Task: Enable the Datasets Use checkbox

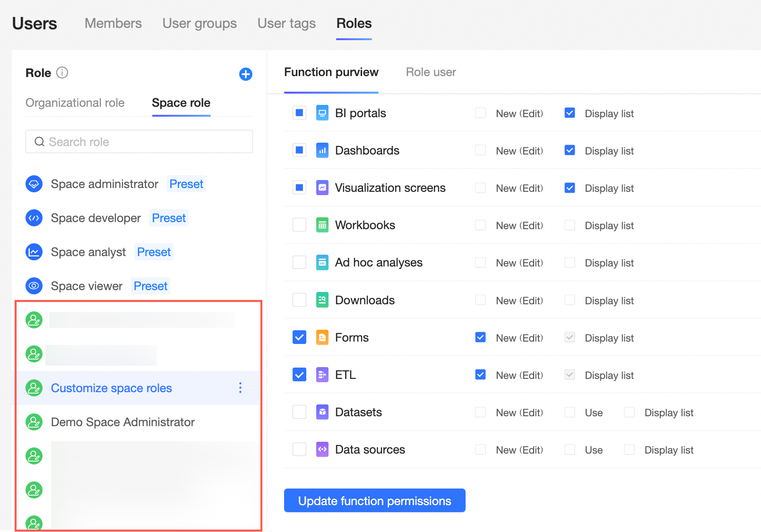Action: point(570,412)
